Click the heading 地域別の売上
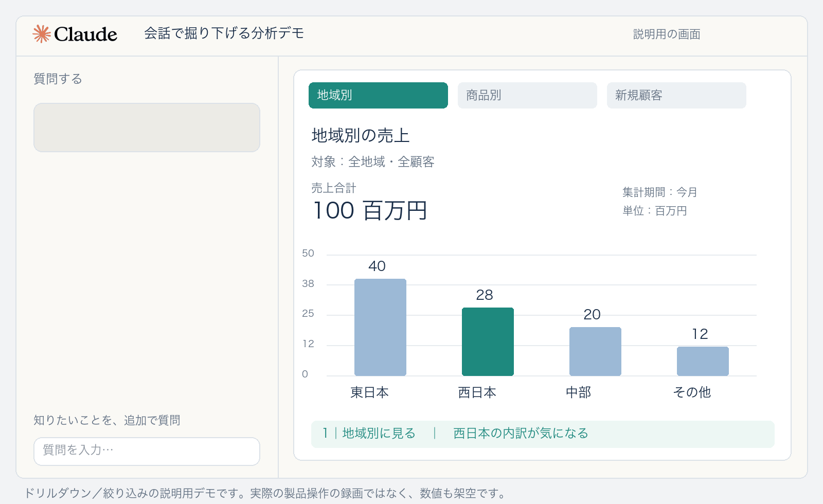This screenshot has height=504, width=823. pyautogui.click(x=361, y=135)
